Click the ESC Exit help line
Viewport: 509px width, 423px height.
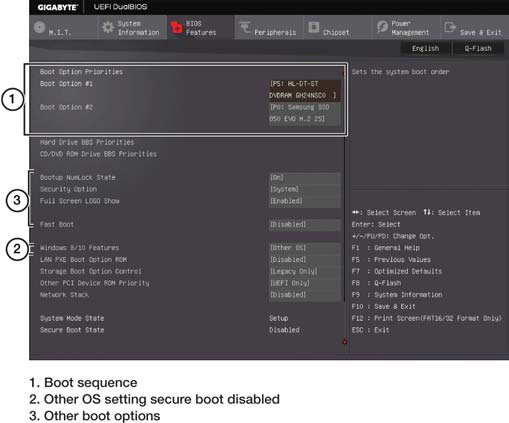(370, 330)
